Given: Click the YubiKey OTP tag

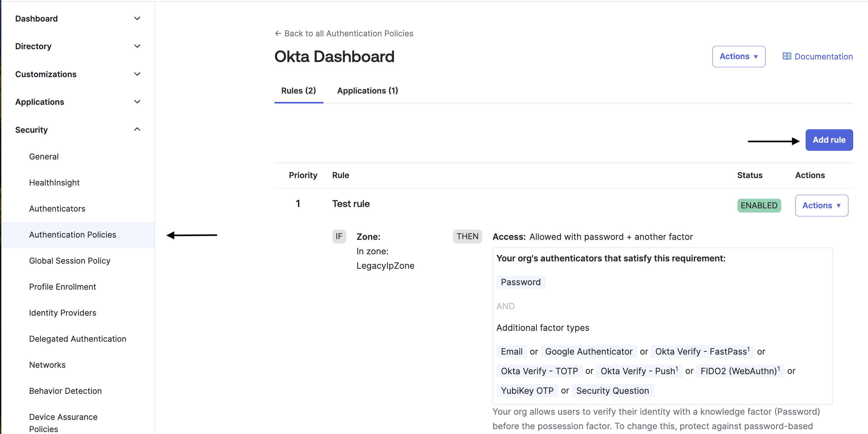Looking at the screenshot, I should click(x=527, y=391).
